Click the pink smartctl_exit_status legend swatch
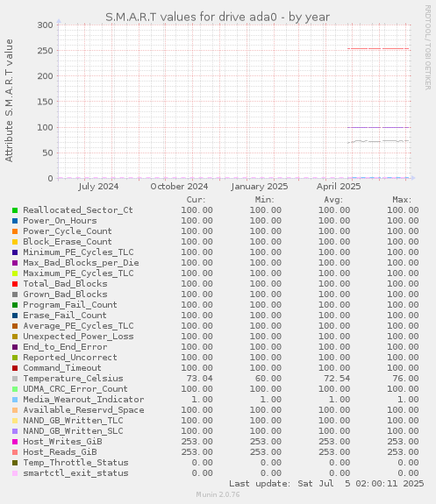The height and width of the screenshot is (504, 436). click(15, 473)
